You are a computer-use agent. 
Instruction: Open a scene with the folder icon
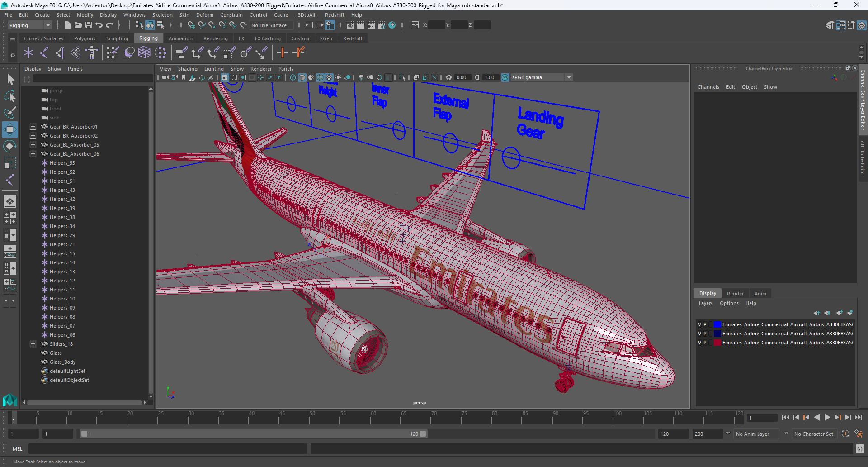point(78,25)
